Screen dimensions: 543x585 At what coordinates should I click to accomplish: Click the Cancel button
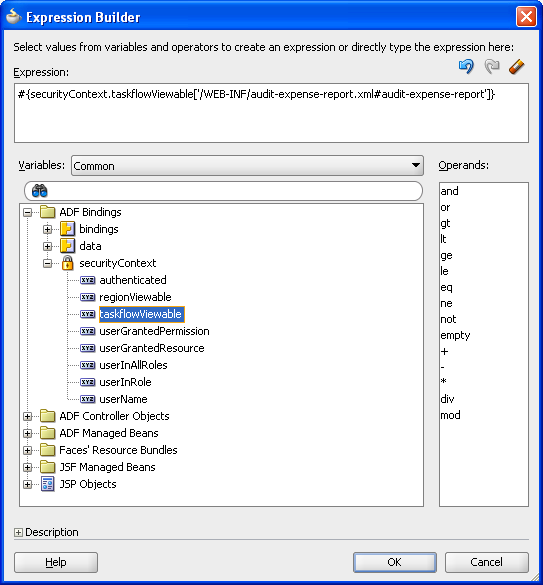pyautogui.click(x=487, y=562)
